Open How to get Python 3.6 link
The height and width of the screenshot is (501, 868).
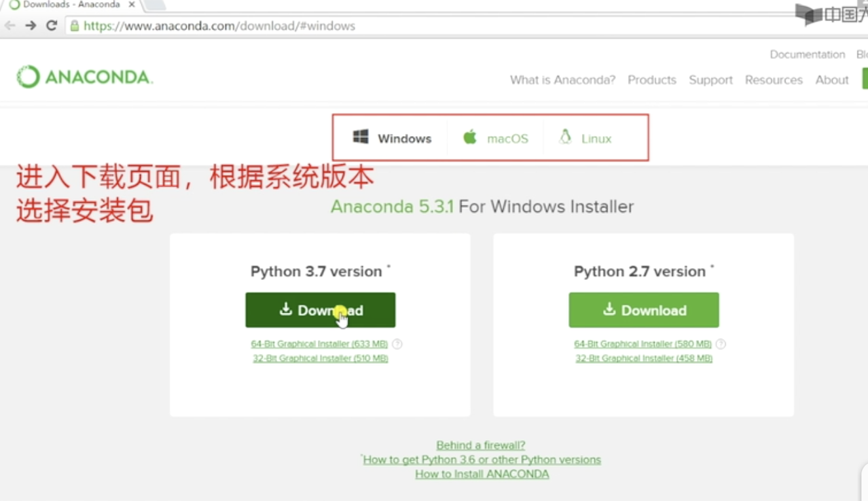pyautogui.click(x=482, y=460)
